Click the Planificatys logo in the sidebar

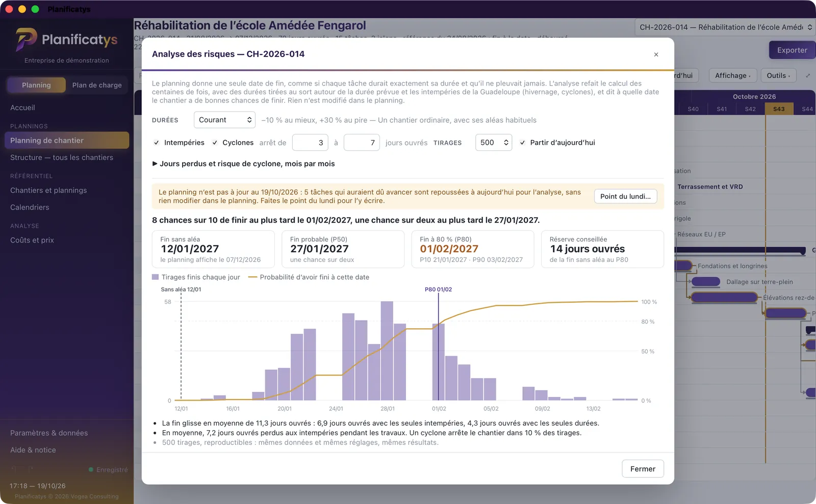pyautogui.click(x=67, y=39)
